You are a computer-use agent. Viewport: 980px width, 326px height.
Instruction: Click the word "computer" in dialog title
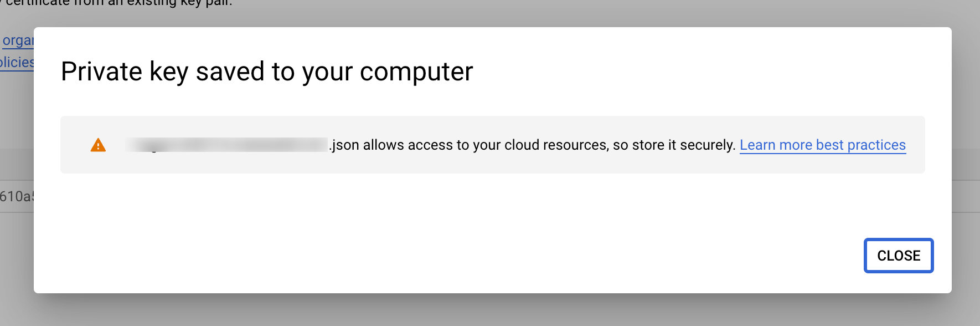416,72
